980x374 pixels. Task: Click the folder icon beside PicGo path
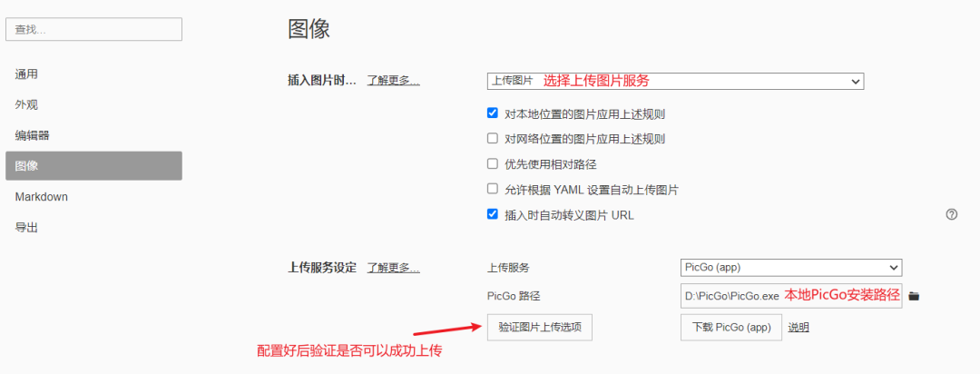(914, 296)
